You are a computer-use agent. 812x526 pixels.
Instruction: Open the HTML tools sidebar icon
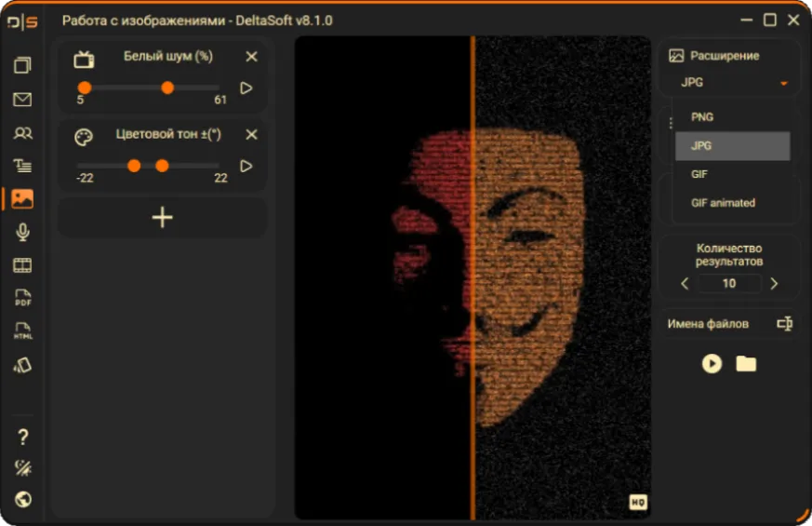point(22,331)
